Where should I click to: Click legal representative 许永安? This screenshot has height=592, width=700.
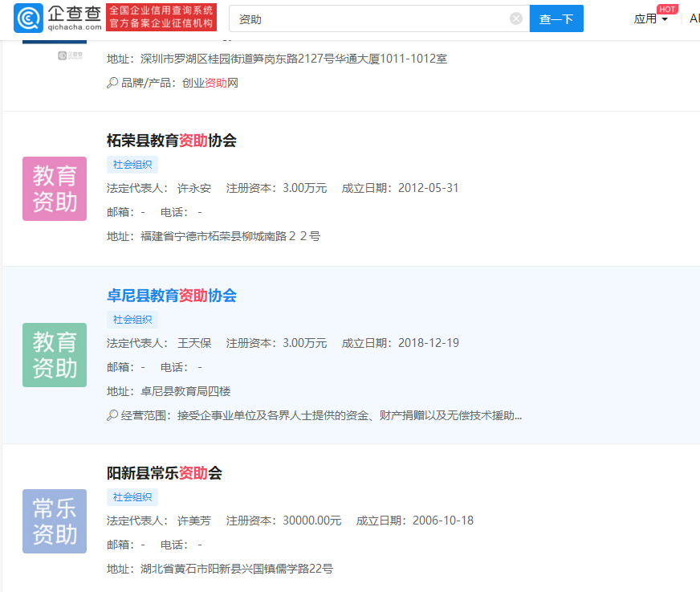click(x=194, y=188)
